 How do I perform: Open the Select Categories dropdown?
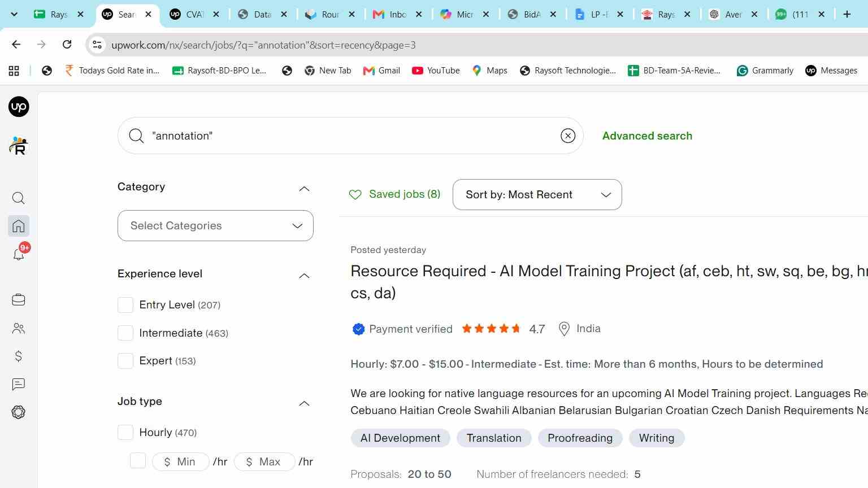215,226
